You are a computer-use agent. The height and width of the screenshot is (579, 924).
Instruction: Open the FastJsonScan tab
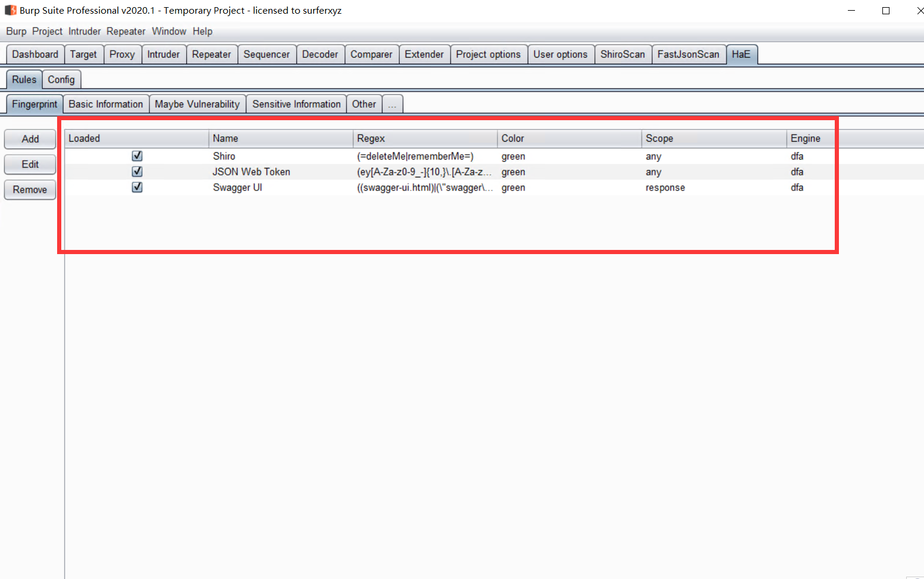coord(688,54)
